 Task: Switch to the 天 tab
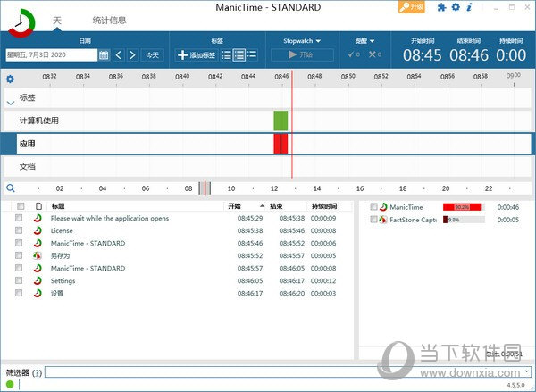coord(57,21)
